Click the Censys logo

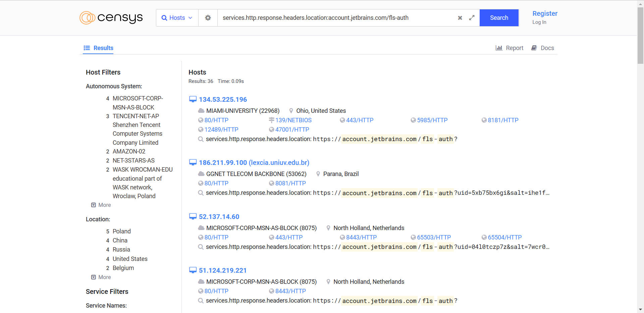(x=111, y=18)
